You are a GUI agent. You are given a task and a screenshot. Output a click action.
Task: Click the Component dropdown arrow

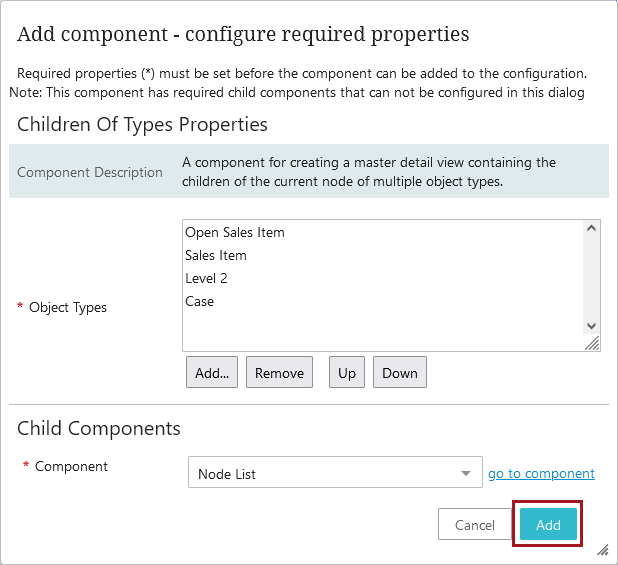(x=466, y=473)
